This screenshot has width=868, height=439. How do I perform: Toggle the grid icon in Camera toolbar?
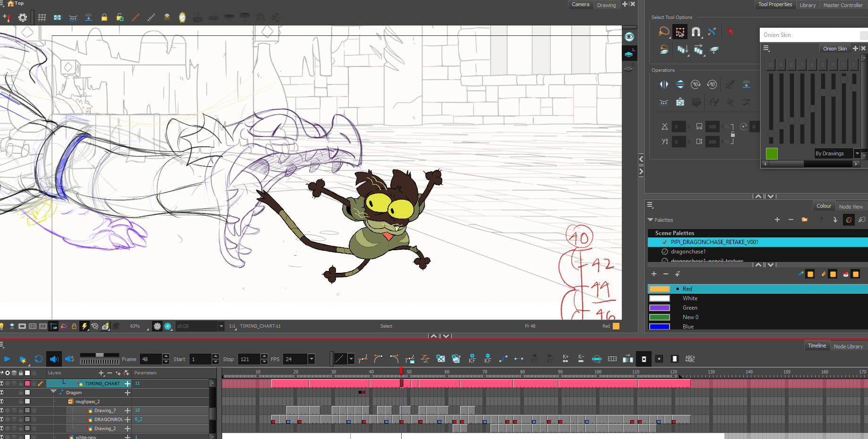(x=42, y=17)
